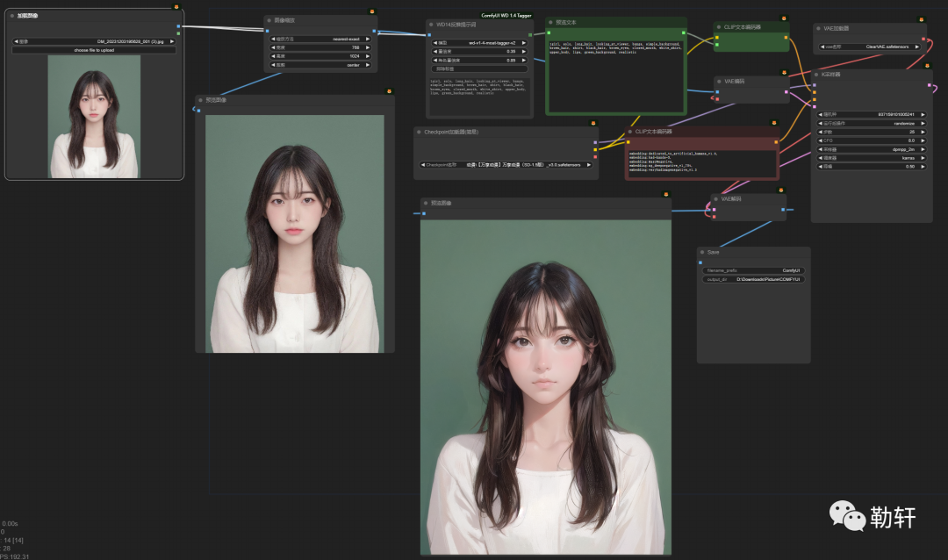Viewport: 948px width, 560px height.
Task: Collapse the K采样器 node via its title dot
Action: tap(816, 75)
